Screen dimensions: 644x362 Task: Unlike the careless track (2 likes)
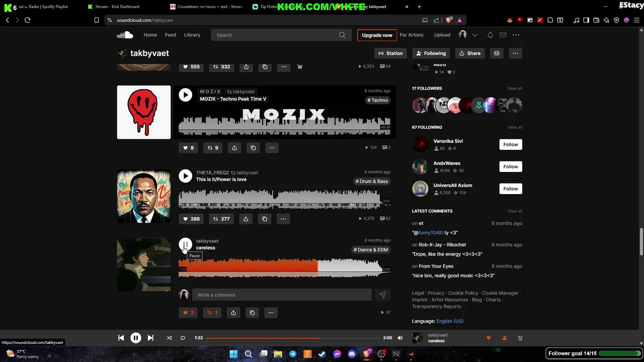tap(188, 313)
